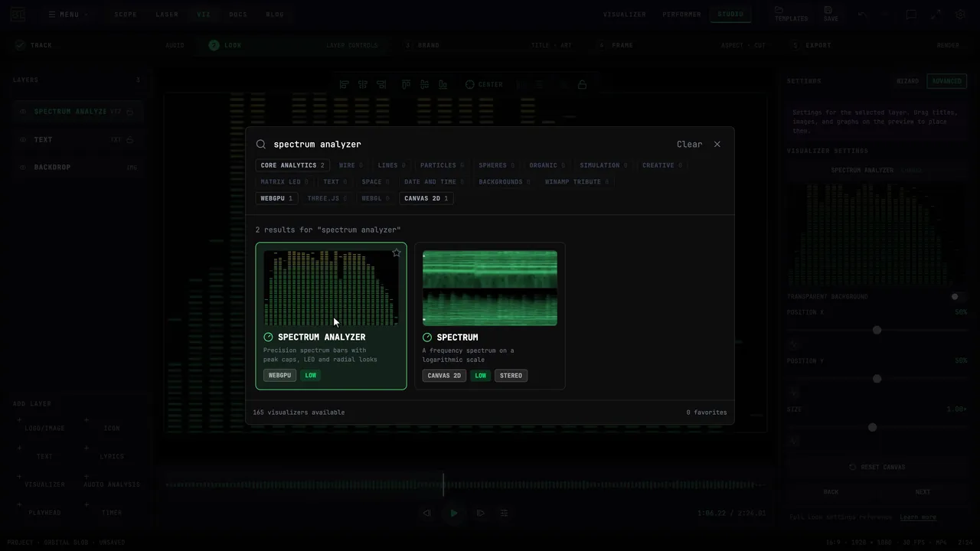Click the Save icon
The image size is (980, 551).
pyautogui.click(x=829, y=10)
